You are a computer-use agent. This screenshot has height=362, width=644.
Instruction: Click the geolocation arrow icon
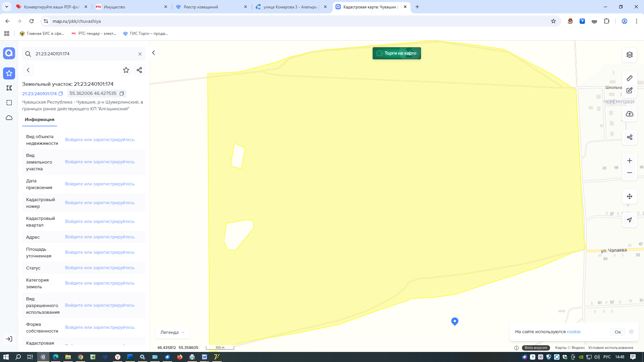(629, 220)
